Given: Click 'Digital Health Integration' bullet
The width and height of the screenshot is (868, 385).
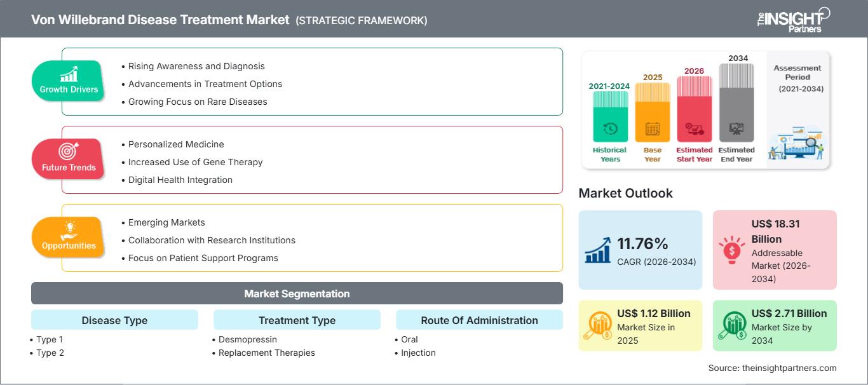Looking at the screenshot, I should point(180,180).
